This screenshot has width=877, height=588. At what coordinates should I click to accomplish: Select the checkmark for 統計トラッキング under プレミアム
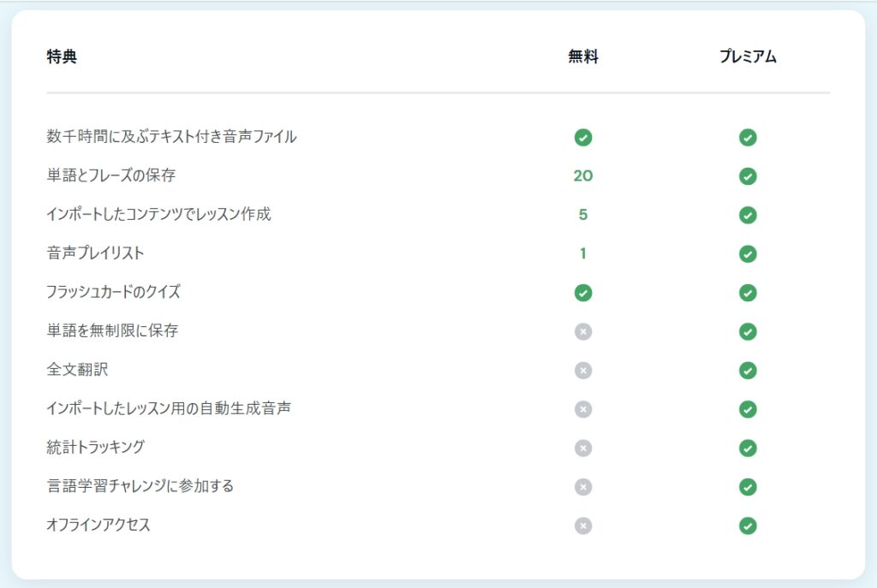748,447
